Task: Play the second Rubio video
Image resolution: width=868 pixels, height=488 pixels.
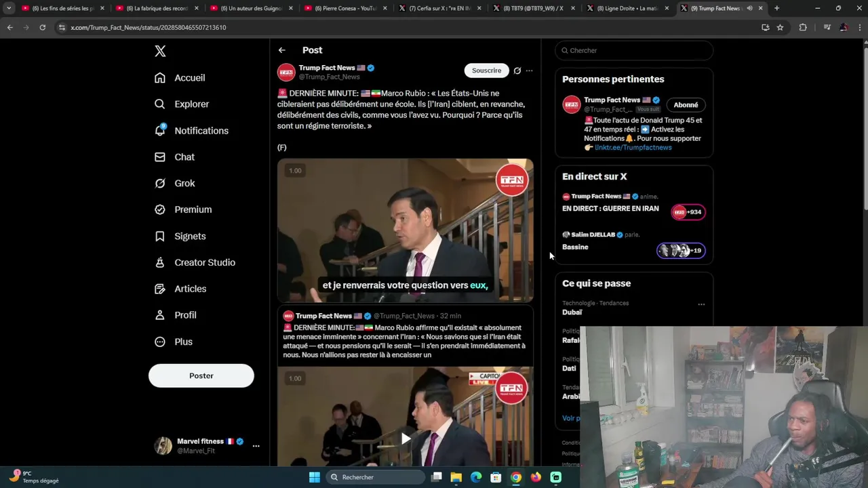Action: coord(406,439)
